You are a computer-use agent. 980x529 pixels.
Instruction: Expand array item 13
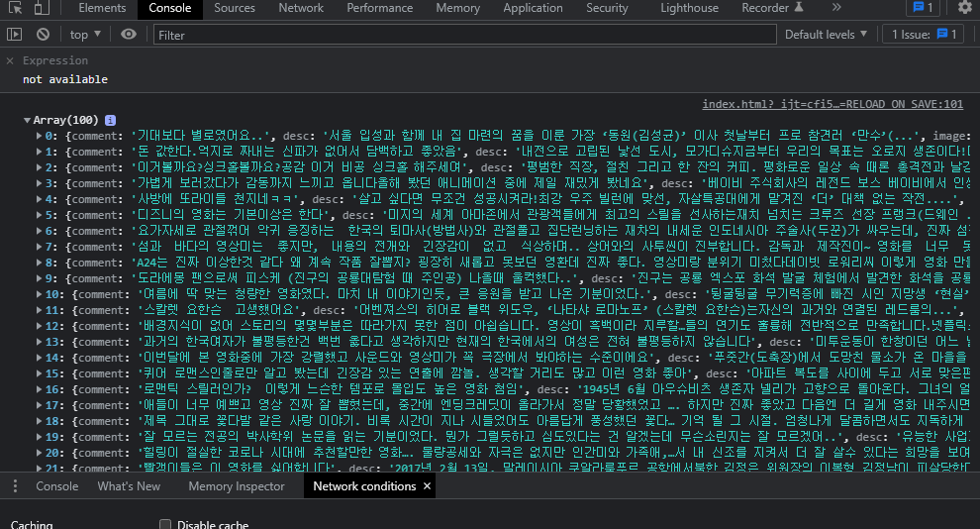(39, 342)
